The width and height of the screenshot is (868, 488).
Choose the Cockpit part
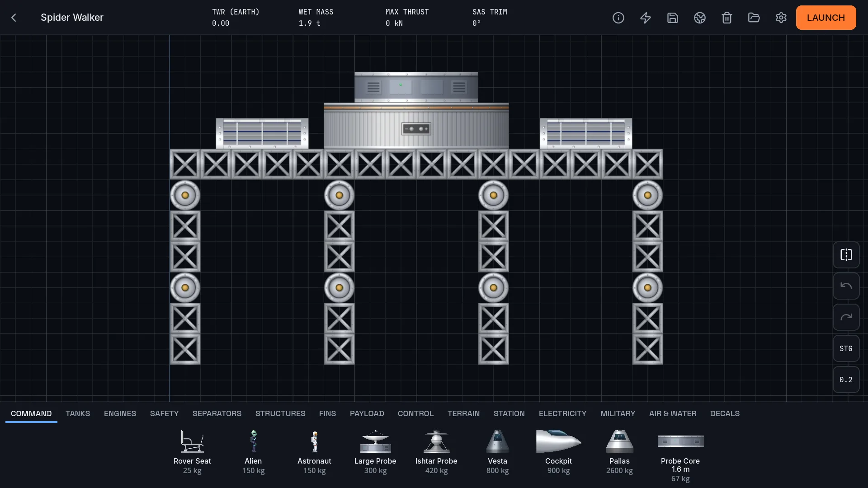click(558, 452)
